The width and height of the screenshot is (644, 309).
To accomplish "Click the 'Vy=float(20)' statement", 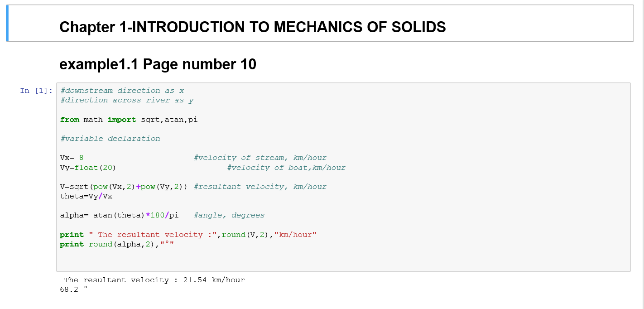I will [x=88, y=168].
